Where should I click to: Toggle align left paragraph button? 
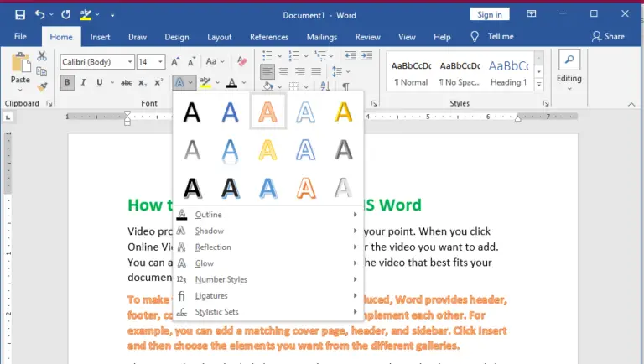pos(267,72)
